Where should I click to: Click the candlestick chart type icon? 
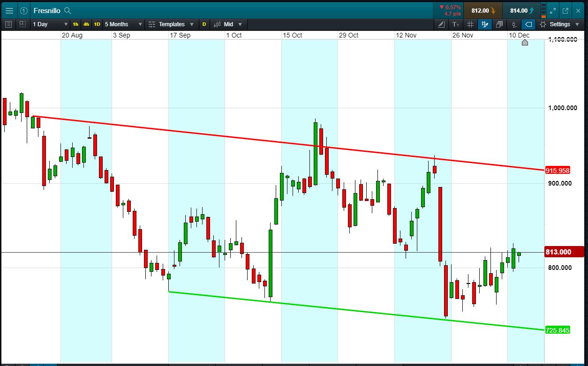pos(217,24)
